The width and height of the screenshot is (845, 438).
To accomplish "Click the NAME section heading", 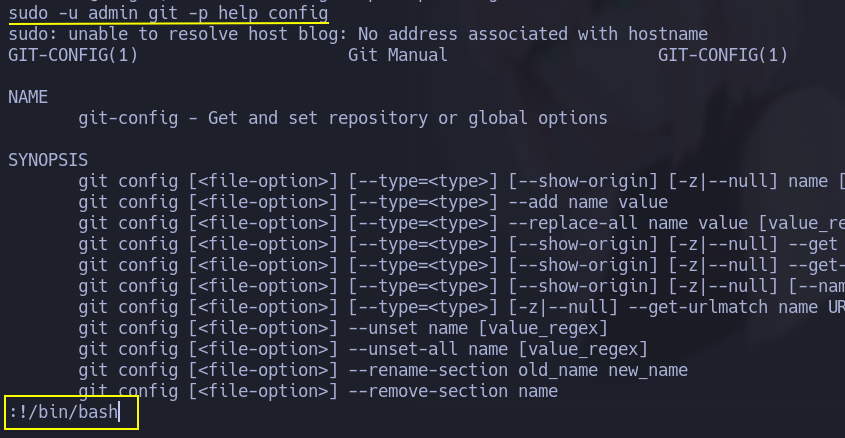I will coord(28,97).
